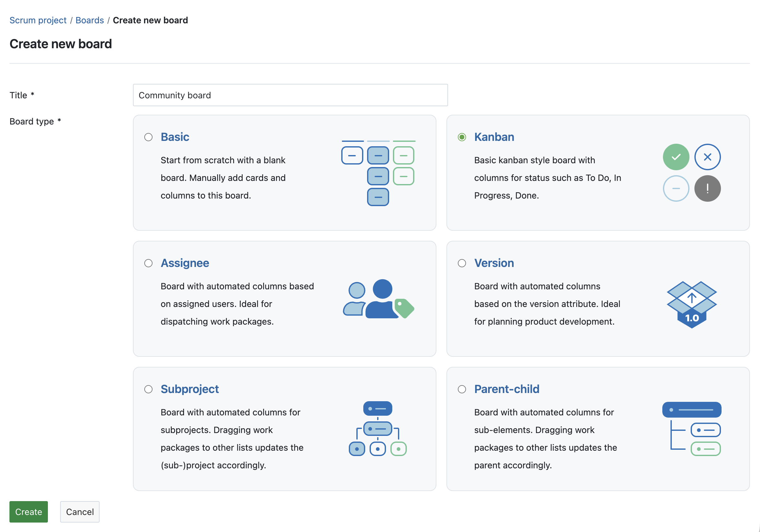The height and width of the screenshot is (532, 760).
Task: Click the Community board title field
Action: (290, 95)
